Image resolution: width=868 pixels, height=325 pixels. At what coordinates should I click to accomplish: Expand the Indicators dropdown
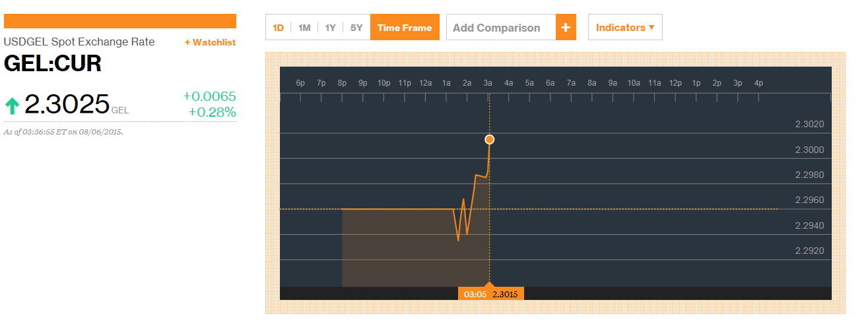click(624, 28)
